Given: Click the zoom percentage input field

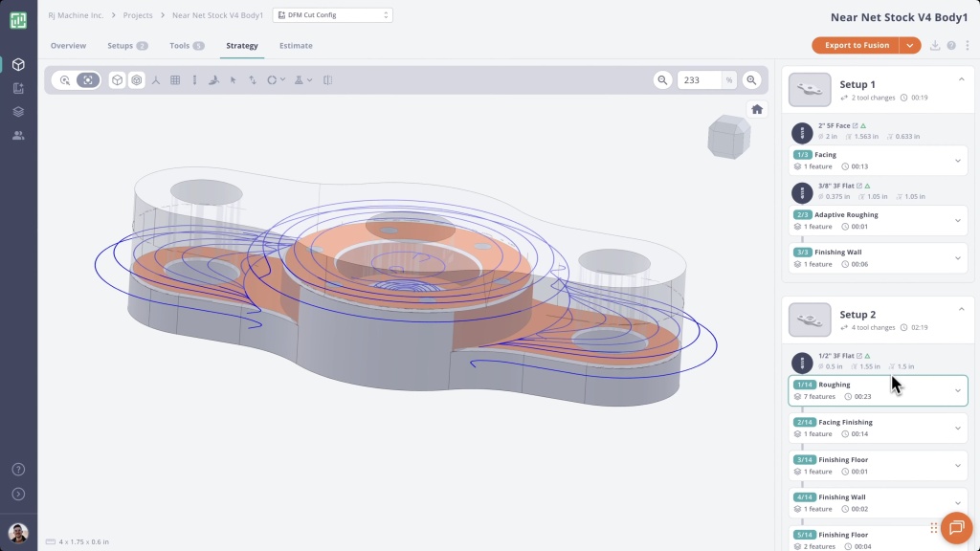Looking at the screenshot, I should pyautogui.click(x=699, y=80).
